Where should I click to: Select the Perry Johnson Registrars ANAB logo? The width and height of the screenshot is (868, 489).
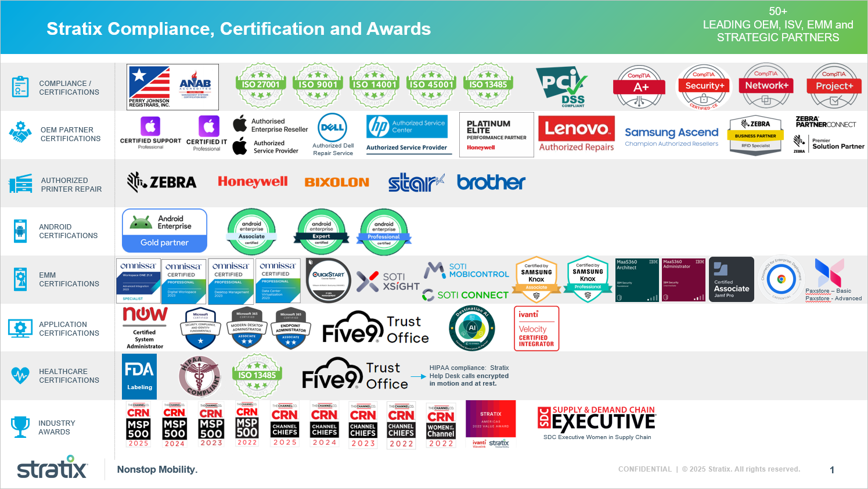pos(173,87)
